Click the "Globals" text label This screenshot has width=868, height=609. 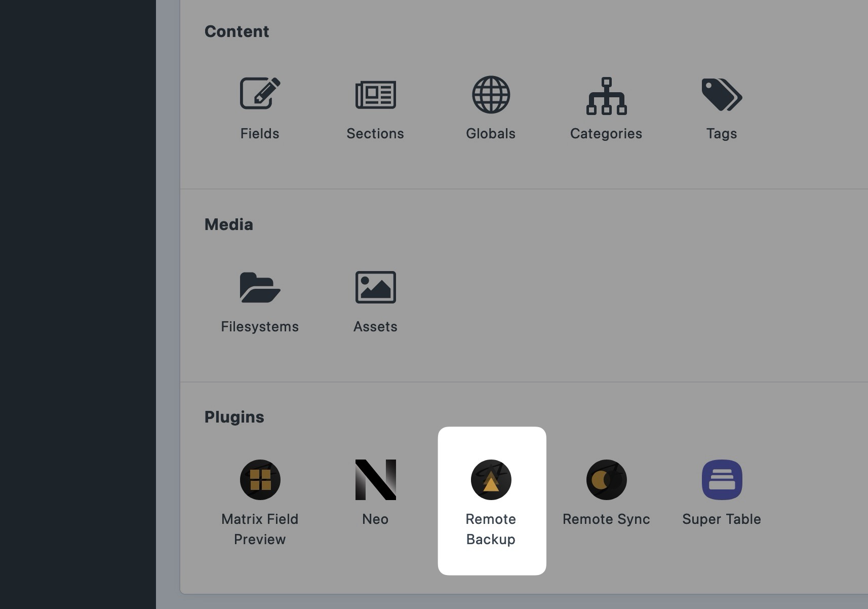[x=491, y=134]
